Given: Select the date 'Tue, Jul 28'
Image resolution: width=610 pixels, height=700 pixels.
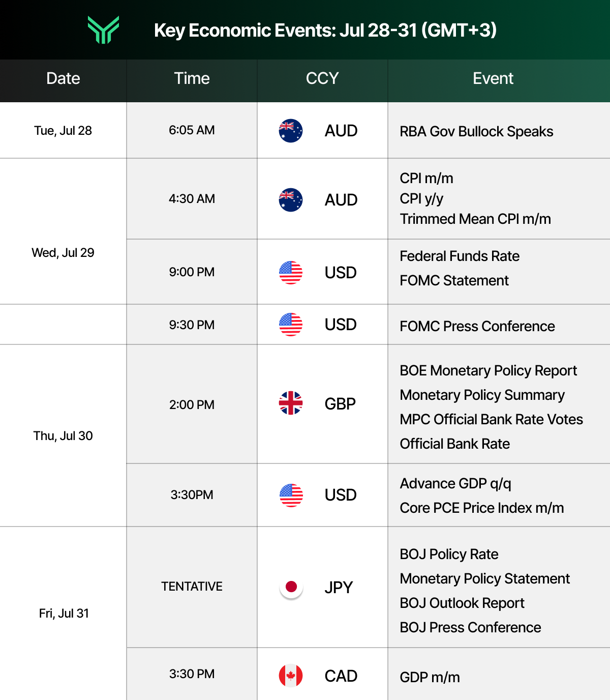Looking at the screenshot, I should [63, 131].
